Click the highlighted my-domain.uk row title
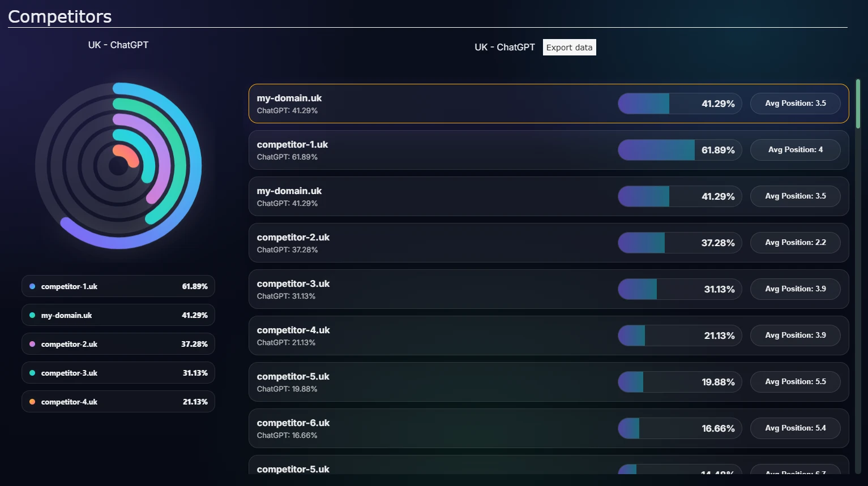The image size is (868, 486). coord(289,98)
